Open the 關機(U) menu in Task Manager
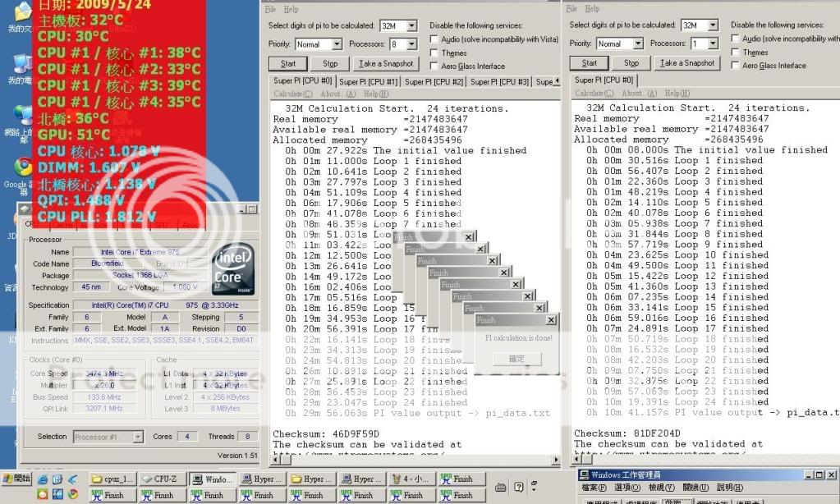 point(695,488)
